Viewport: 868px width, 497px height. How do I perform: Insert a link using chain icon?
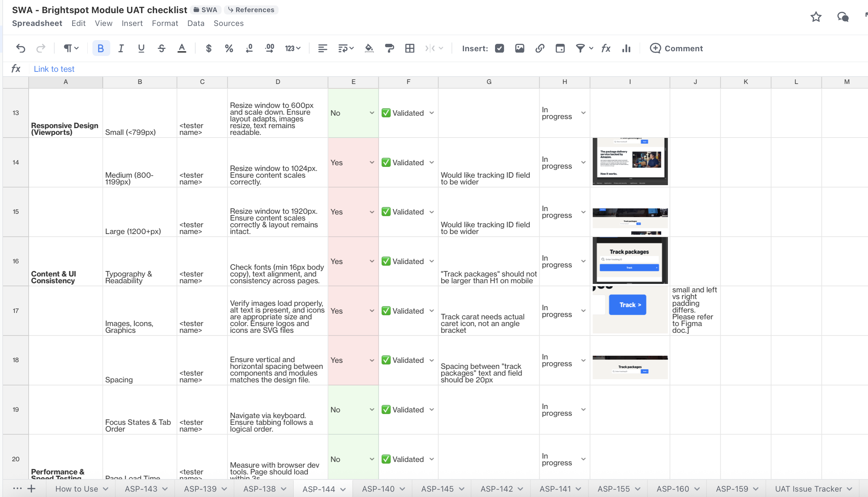[x=539, y=49]
